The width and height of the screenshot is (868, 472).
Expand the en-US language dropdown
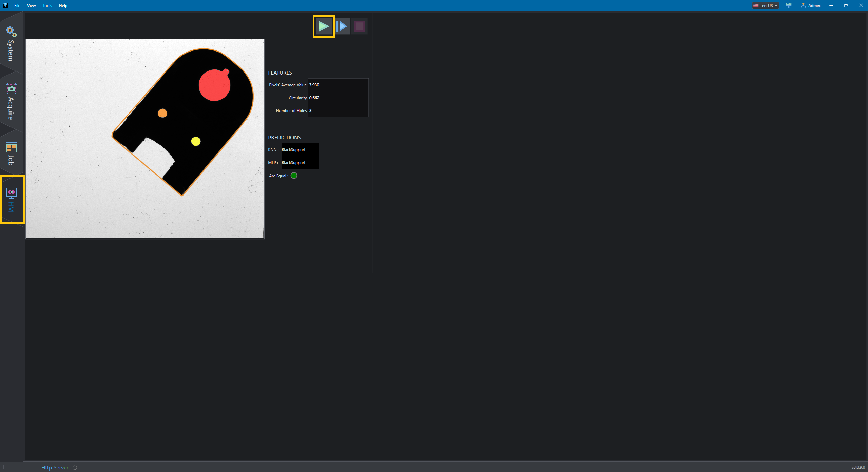(x=765, y=5)
